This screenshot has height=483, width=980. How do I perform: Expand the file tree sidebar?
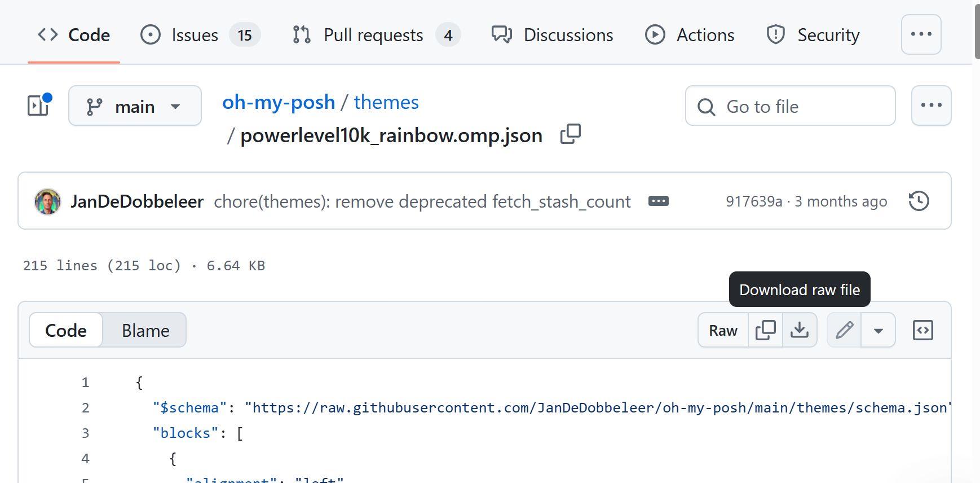click(x=39, y=105)
